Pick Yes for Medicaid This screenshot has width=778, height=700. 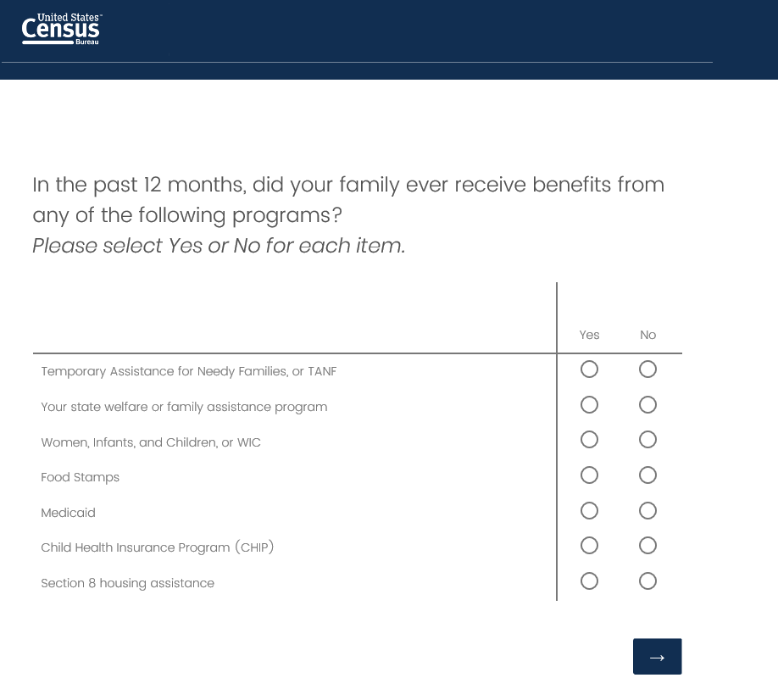pyautogui.click(x=590, y=511)
